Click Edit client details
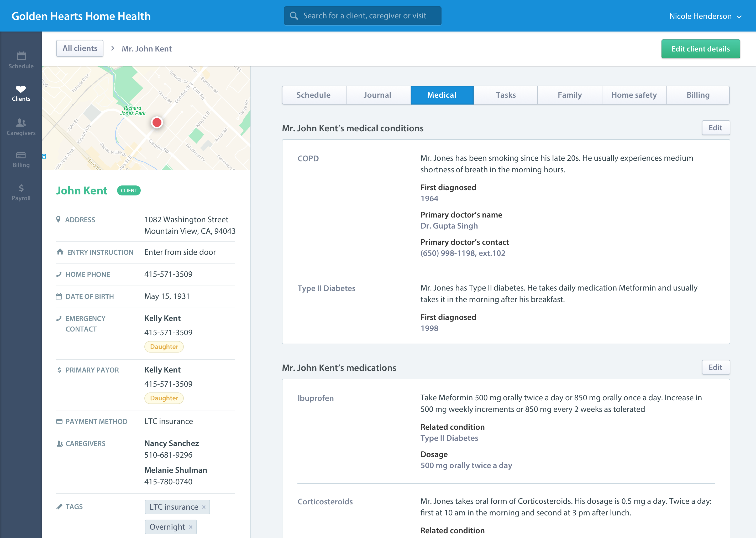The image size is (756, 538). pos(700,49)
